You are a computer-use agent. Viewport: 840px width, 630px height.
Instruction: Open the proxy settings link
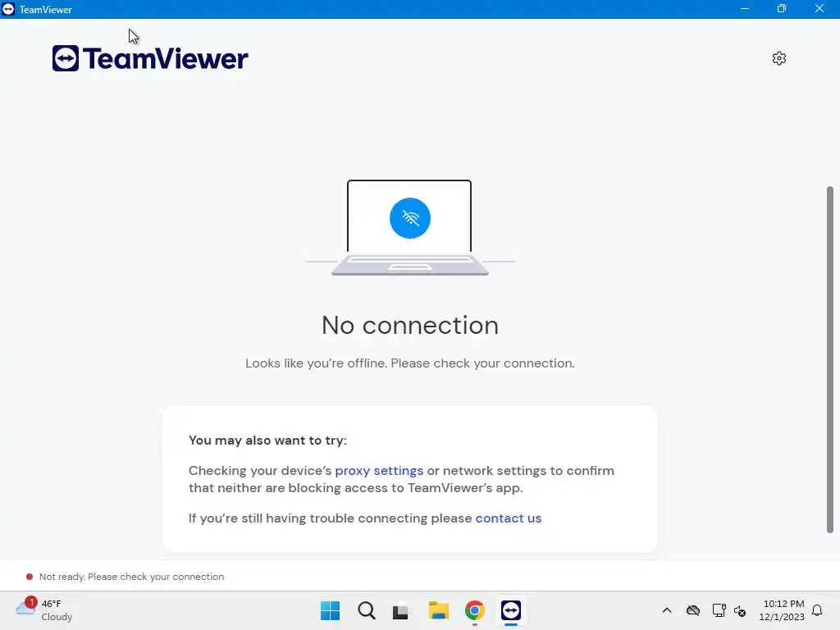click(x=379, y=470)
